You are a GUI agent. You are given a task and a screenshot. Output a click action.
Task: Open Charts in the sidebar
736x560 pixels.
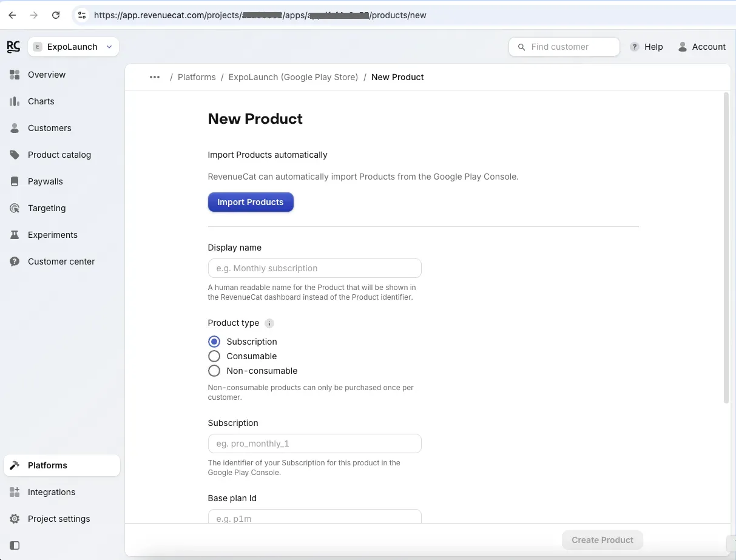(62, 101)
